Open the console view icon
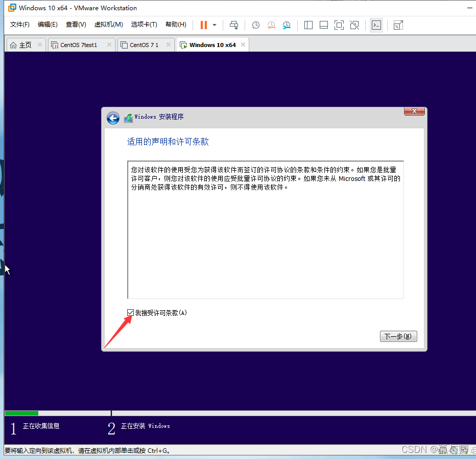The width and height of the screenshot is (476, 459). pyautogui.click(x=376, y=25)
